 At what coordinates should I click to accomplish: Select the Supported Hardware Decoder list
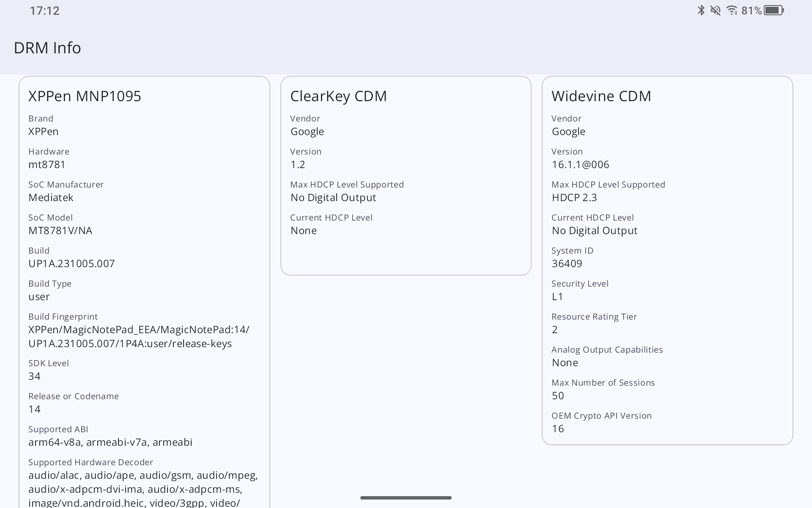pos(143,489)
